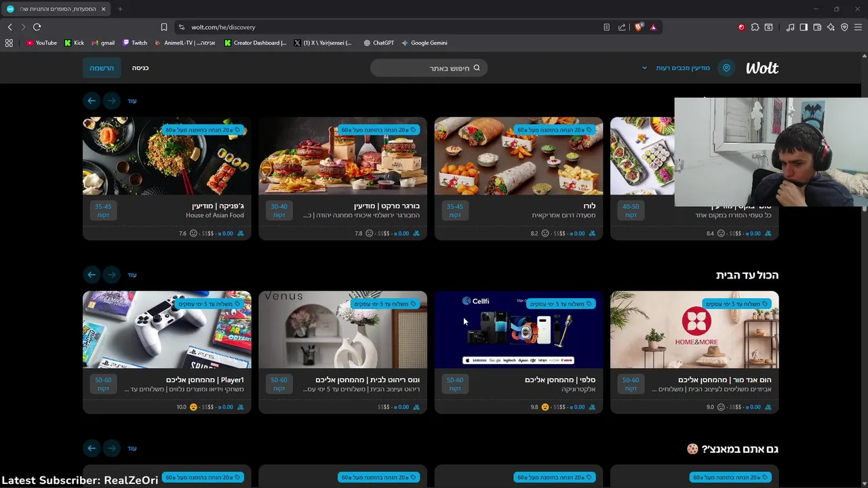This screenshot has height=488, width=868.
Task: Open the Google Gemini bookmark
Action: (425, 43)
